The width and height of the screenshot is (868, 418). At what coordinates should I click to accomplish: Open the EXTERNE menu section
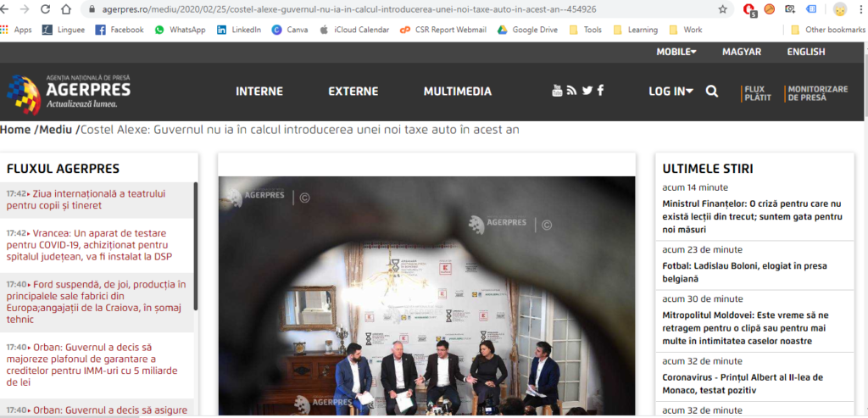pyautogui.click(x=353, y=92)
